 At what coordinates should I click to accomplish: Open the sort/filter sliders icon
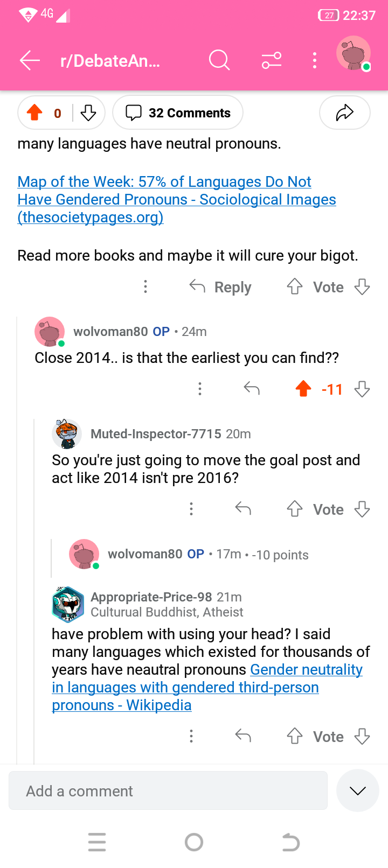pos(272,60)
